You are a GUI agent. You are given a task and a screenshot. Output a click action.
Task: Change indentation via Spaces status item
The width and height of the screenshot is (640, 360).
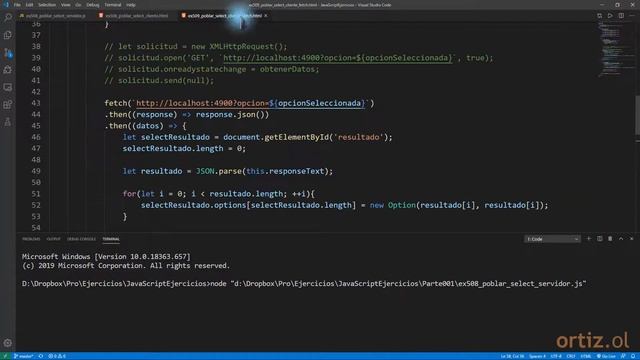[537, 356]
